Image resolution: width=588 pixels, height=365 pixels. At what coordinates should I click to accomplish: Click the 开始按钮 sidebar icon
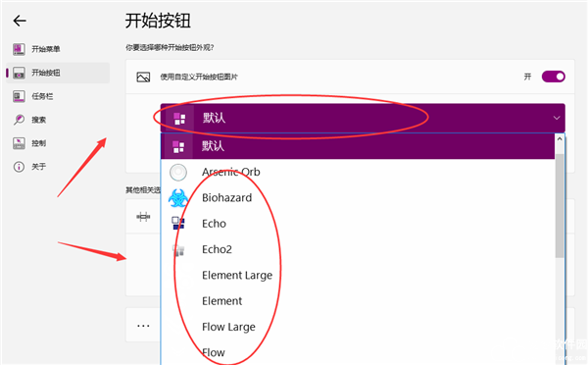click(20, 73)
